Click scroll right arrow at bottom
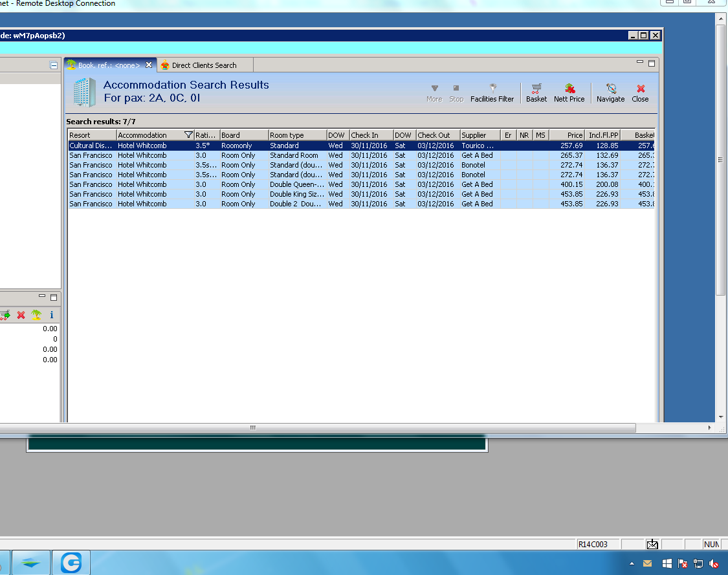Image resolution: width=728 pixels, height=575 pixels. point(709,428)
